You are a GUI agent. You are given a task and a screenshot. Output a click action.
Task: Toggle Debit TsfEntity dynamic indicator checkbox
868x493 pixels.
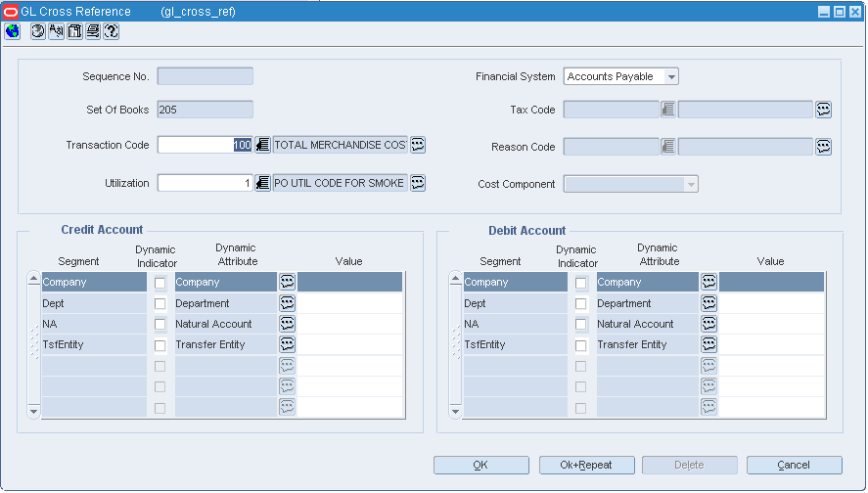(x=580, y=345)
